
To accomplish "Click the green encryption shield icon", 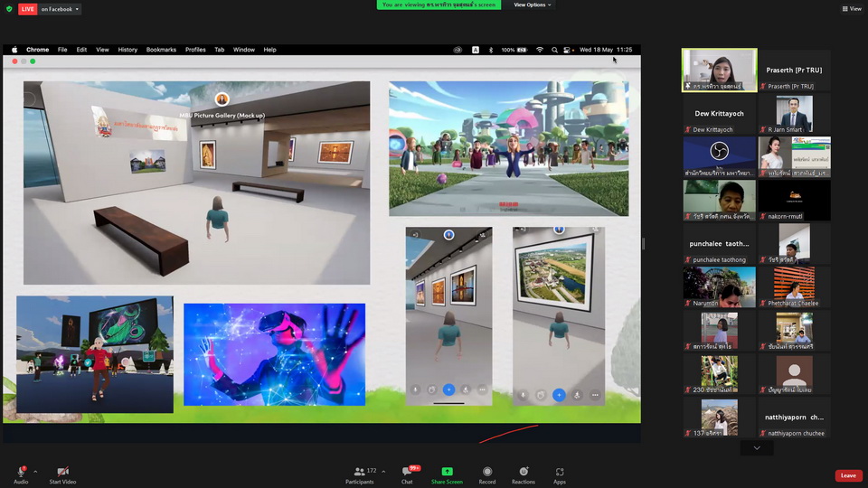I will (9, 9).
